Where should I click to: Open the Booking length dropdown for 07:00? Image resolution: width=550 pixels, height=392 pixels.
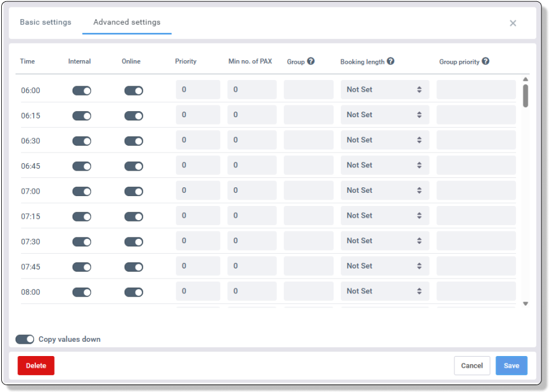point(384,190)
